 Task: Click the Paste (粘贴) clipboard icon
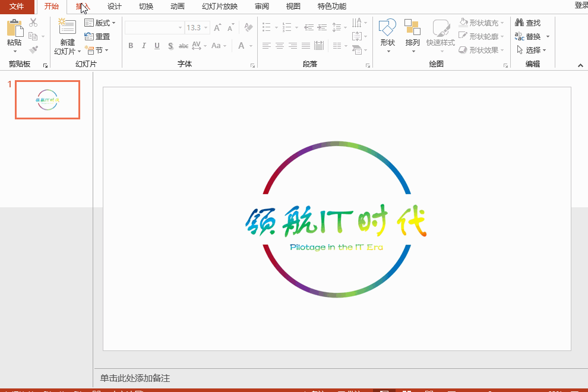[x=15, y=28]
